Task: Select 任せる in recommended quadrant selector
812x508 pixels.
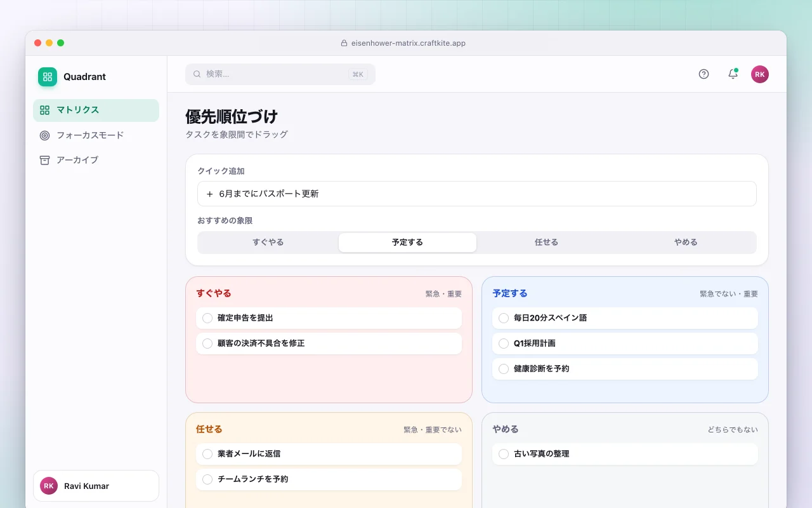Action: [x=546, y=243]
